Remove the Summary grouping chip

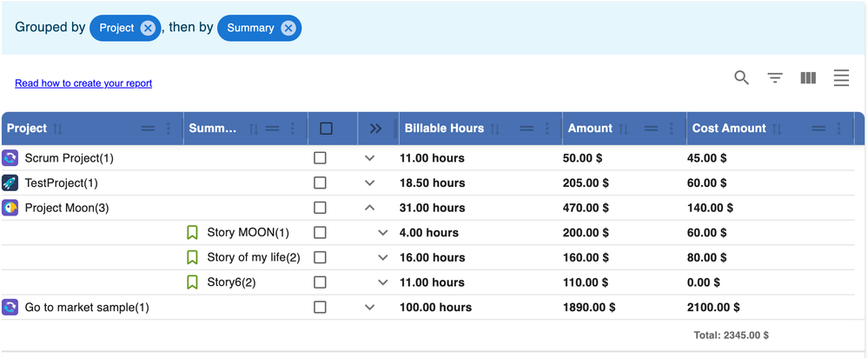288,28
